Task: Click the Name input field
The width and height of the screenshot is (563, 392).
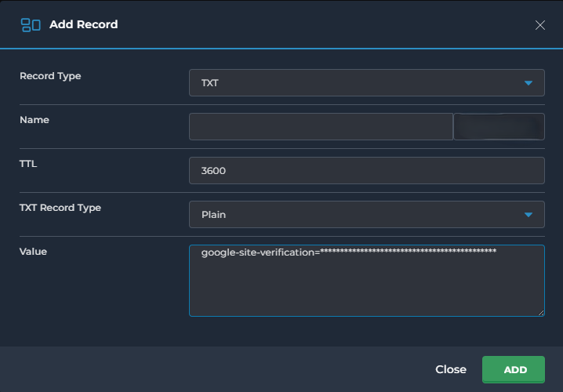Action: tap(321, 127)
